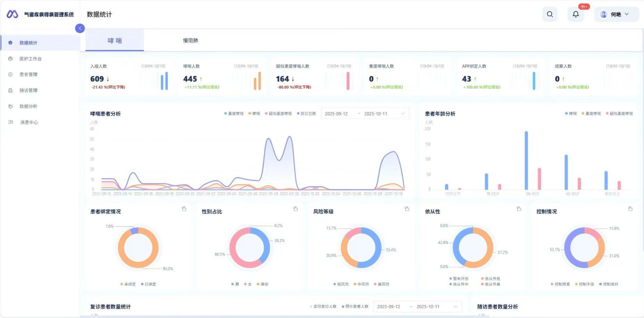Screen dimensions: 644x318
Task: Collapse the sidebar with the arrow button
Action: (80, 28)
